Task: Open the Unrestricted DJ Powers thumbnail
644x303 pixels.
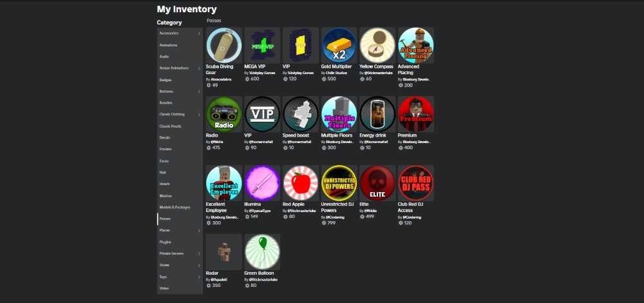Action: pyautogui.click(x=339, y=183)
